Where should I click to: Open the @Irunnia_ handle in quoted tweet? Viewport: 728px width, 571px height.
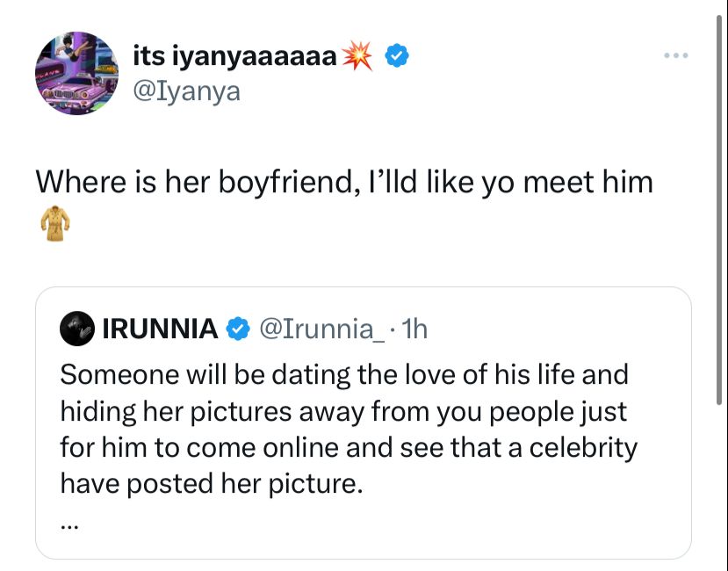tap(320, 329)
